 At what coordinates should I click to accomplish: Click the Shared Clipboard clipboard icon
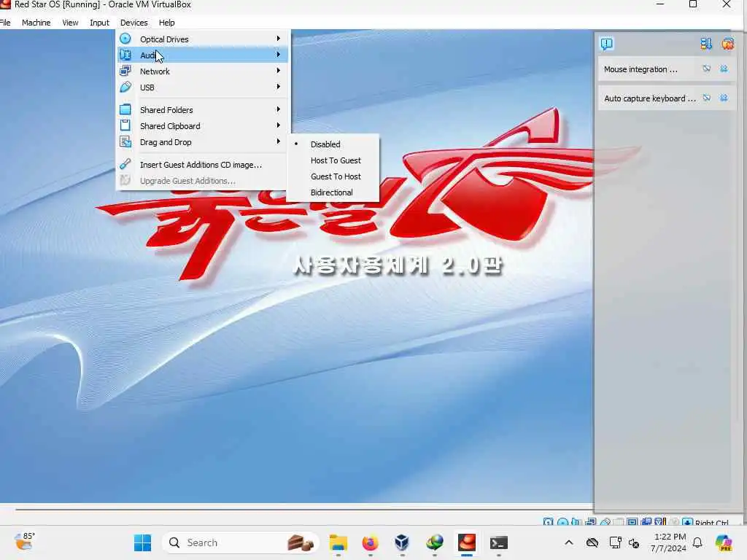(x=125, y=125)
